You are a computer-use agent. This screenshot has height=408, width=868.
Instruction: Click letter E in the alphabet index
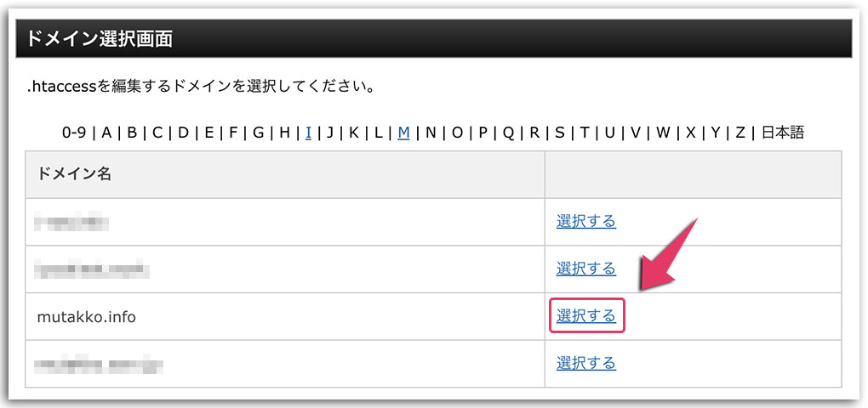(x=208, y=133)
